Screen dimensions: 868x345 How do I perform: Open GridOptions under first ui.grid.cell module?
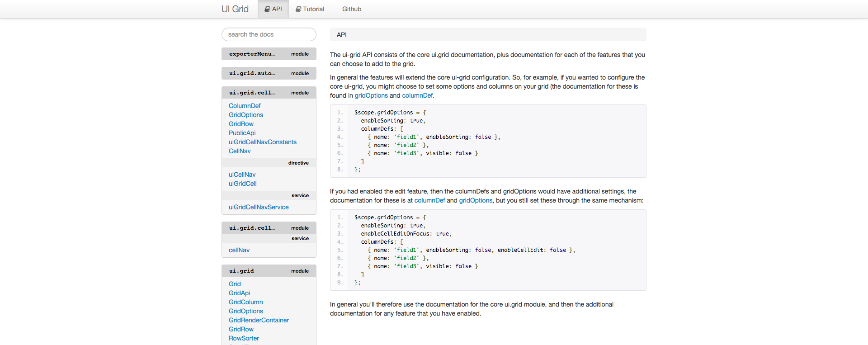coord(246,115)
